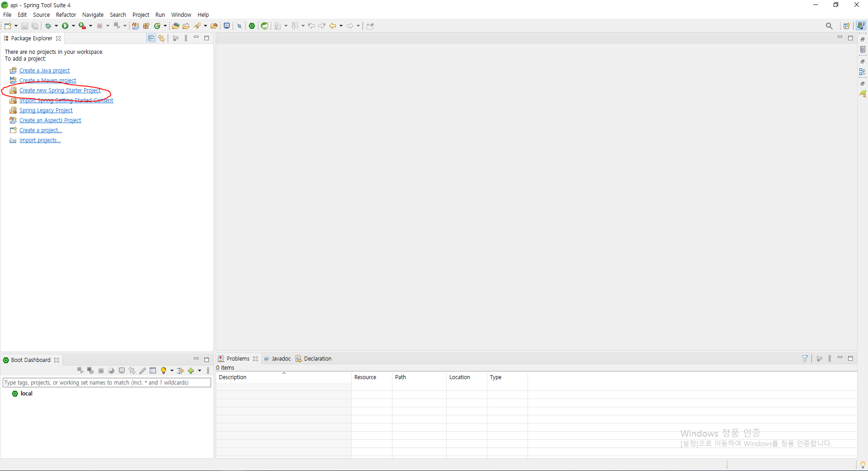Click the green Run button icon
Viewport: 868px width, 471px height.
(x=65, y=26)
